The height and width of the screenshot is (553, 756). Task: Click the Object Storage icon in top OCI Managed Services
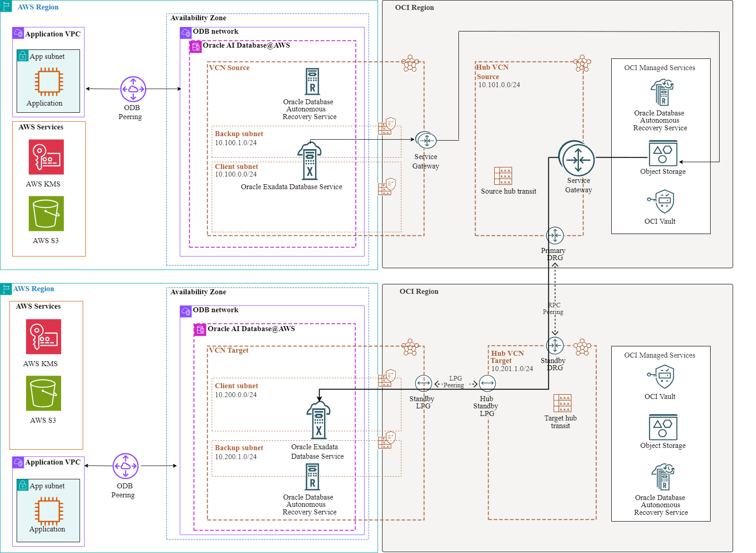tap(663, 153)
